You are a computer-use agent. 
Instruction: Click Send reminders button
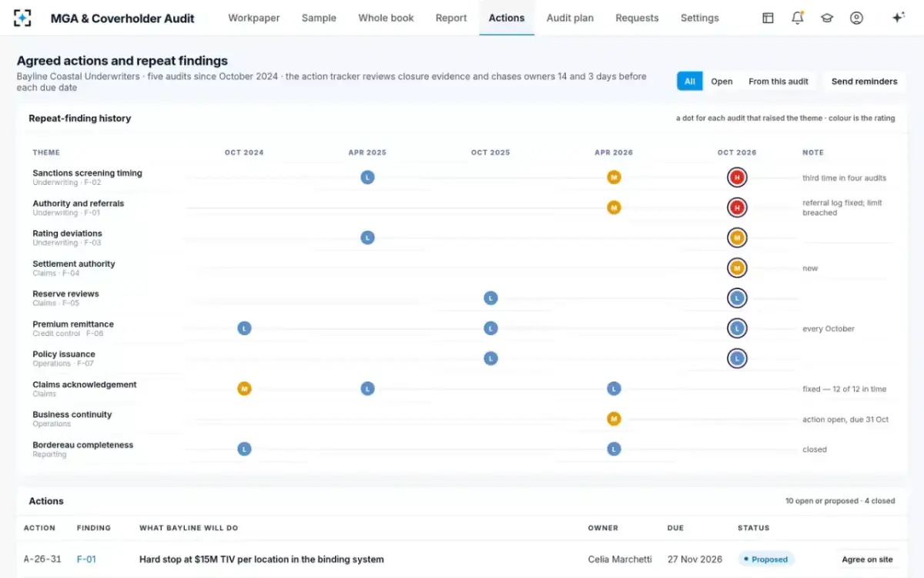[864, 81]
